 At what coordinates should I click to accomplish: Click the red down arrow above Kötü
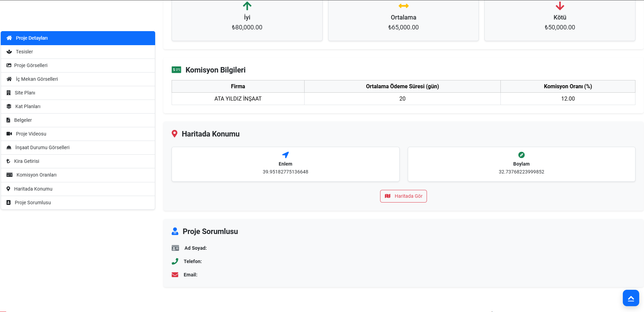560,6
